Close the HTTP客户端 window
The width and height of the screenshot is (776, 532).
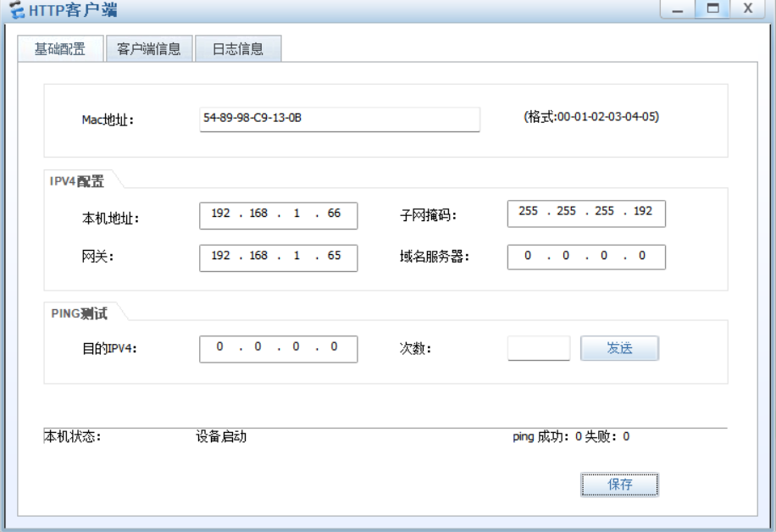tap(748, 9)
